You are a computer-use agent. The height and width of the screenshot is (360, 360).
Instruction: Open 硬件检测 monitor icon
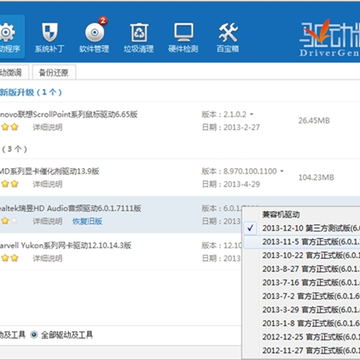[183, 32]
